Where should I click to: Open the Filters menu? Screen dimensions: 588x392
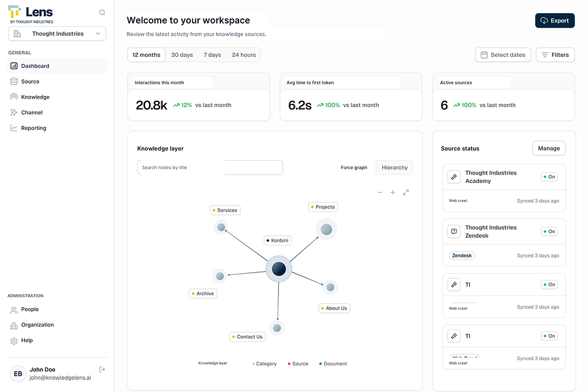click(x=555, y=55)
